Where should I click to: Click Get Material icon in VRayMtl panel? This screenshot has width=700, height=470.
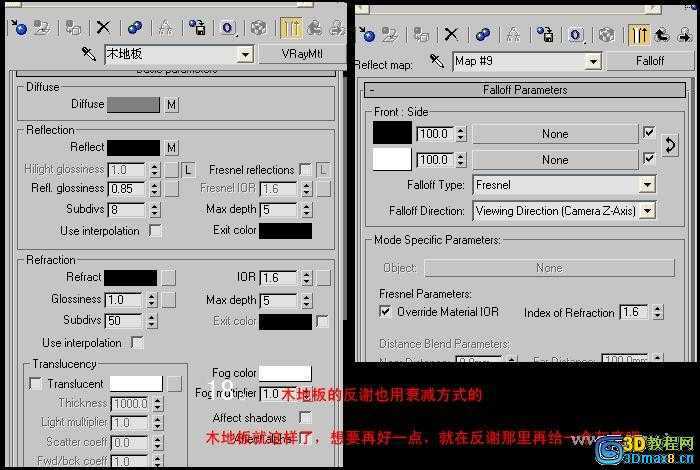19,28
